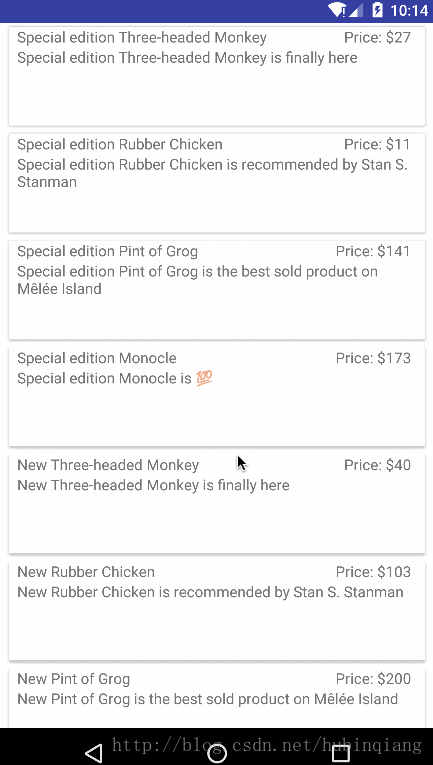Tap the cellular signal status icon

(356, 10)
